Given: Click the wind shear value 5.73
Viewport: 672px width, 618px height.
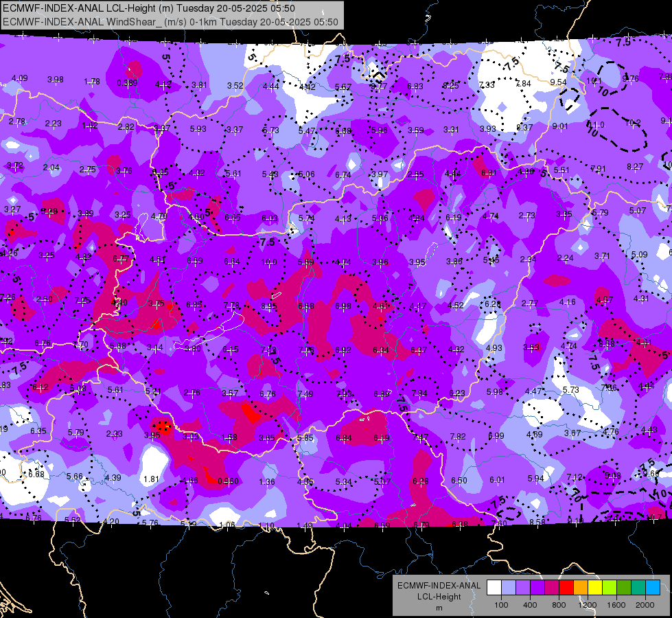Looking at the screenshot, I should [571, 390].
